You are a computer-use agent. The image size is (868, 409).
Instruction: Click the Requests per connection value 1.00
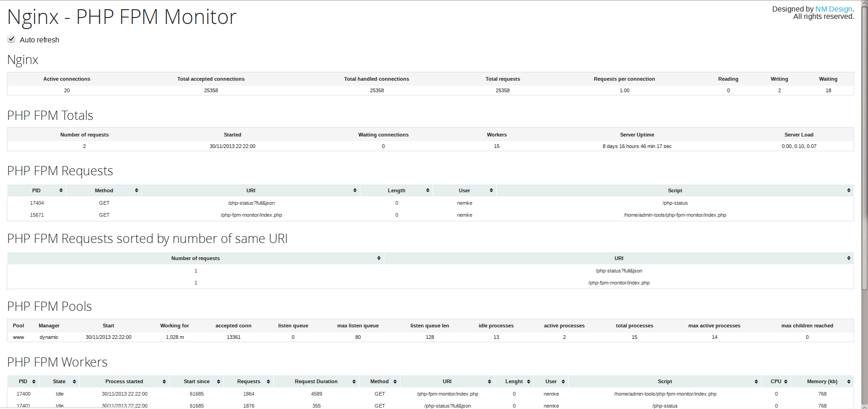tap(624, 90)
